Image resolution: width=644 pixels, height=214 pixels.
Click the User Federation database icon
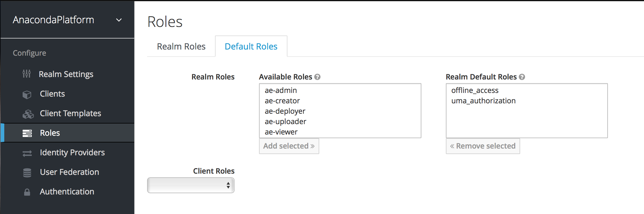pyautogui.click(x=27, y=173)
